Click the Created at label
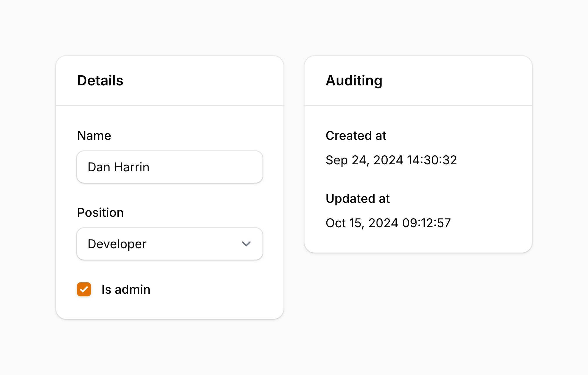Image resolution: width=588 pixels, height=375 pixels. coord(356,135)
